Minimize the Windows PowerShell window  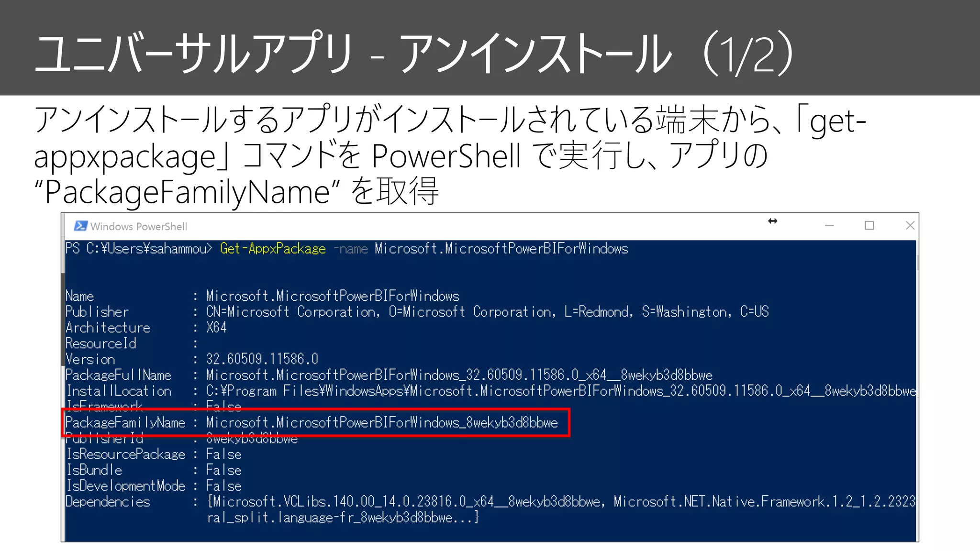click(829, 225)
